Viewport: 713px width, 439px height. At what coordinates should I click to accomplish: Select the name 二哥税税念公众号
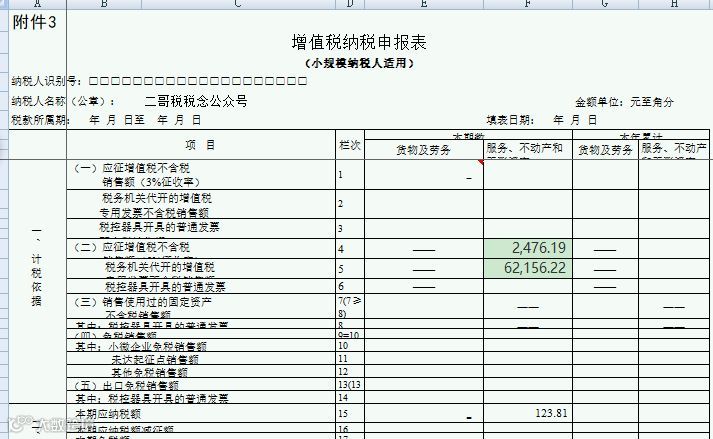pyautogui.click(x=196, y=101)
